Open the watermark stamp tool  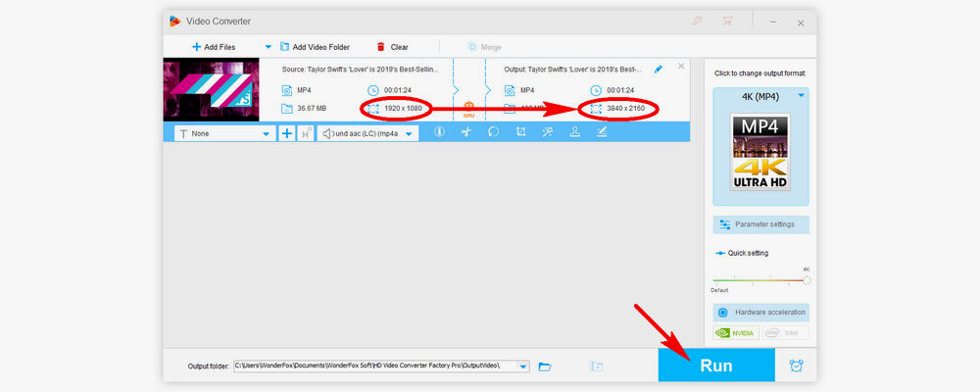pos(574,132)
